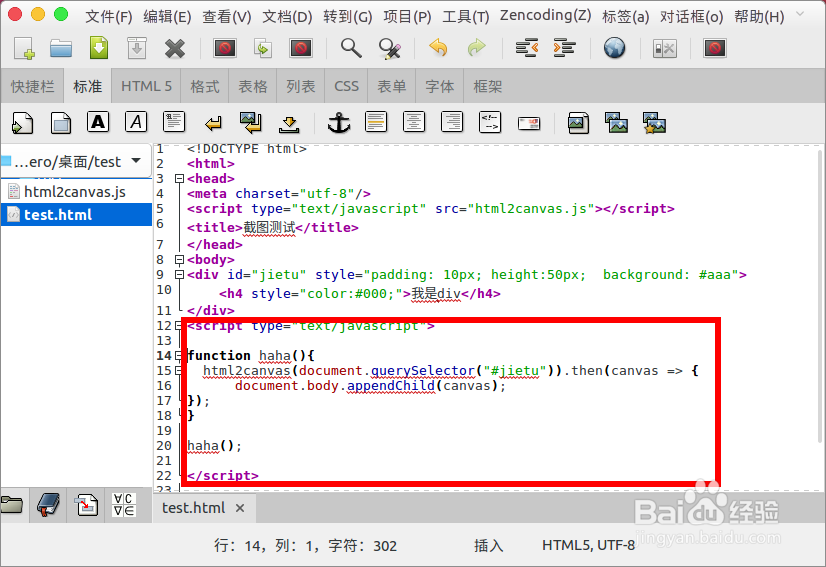The image size is (826, 567).
Task: Insert the body tag icon
Action: pos(61,123)
